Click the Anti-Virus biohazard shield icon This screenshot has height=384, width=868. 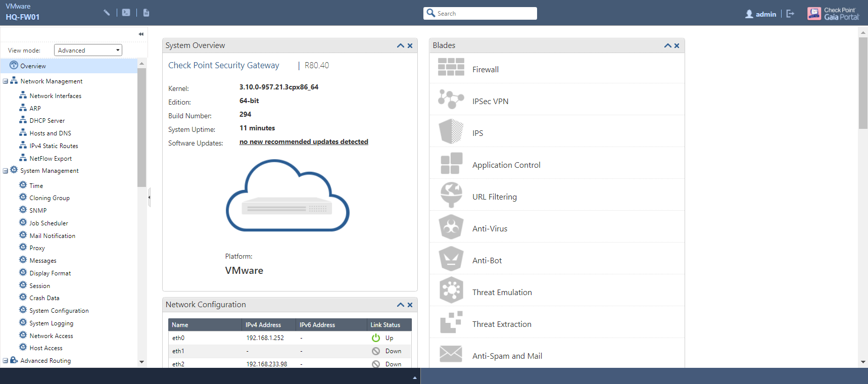(451, 227)
